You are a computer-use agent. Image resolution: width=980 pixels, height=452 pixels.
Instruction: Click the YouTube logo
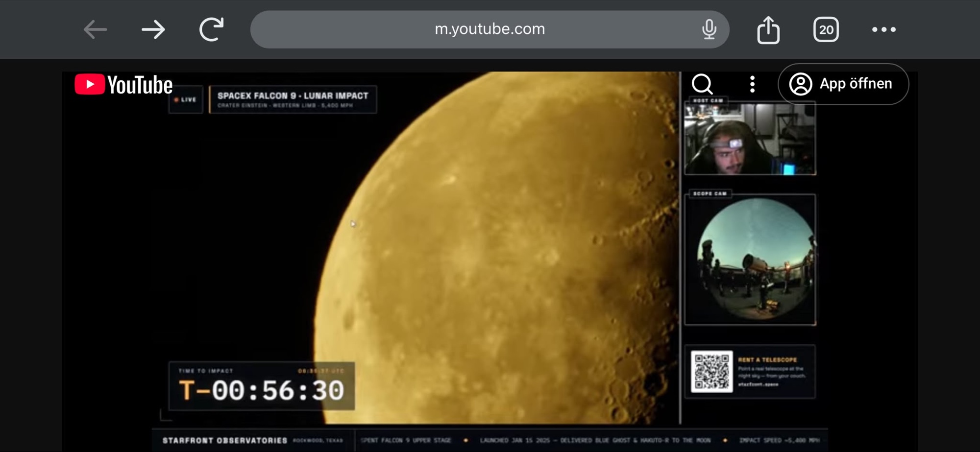click(123, 85)
